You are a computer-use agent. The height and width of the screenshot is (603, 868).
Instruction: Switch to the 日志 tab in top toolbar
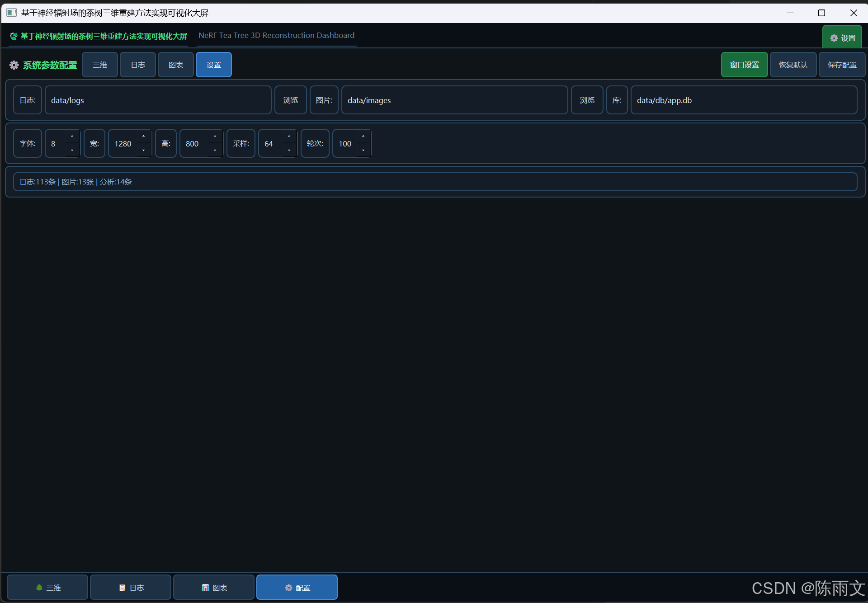coord(138,65)
